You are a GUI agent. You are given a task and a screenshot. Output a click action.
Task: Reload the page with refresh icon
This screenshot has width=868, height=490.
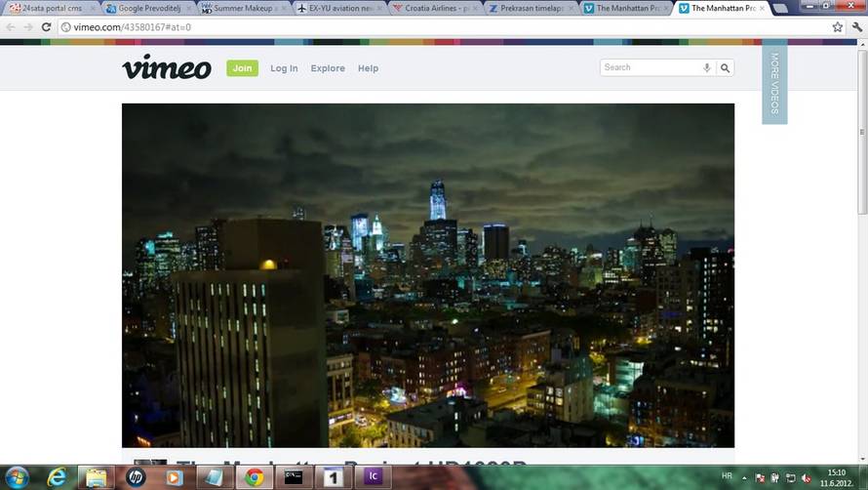coord(47,26)
